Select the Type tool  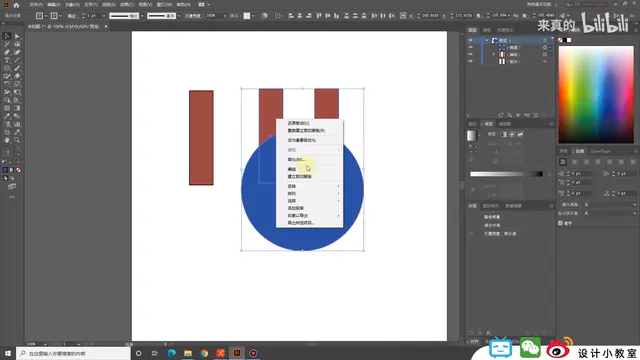point(7,60)
